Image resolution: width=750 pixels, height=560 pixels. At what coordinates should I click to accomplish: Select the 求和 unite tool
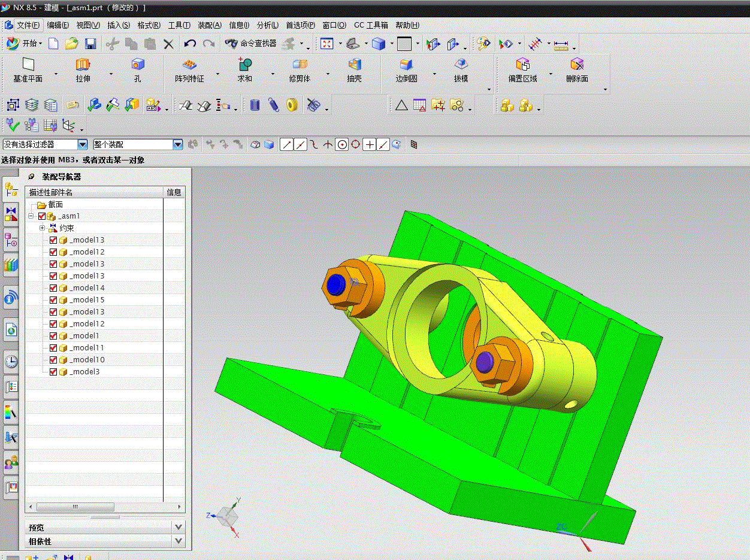(244, 71)
